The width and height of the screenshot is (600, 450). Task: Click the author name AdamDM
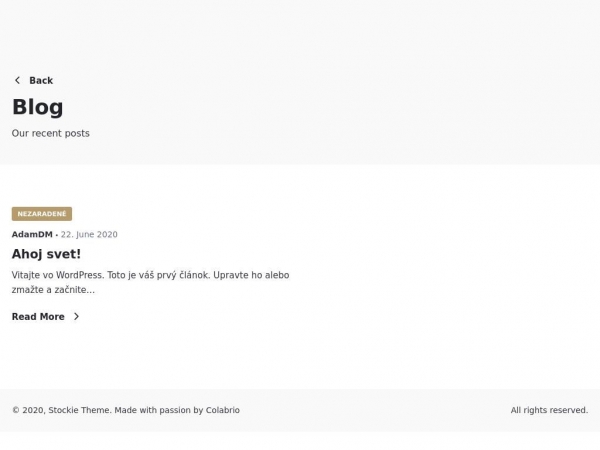(x=32, y=234)
